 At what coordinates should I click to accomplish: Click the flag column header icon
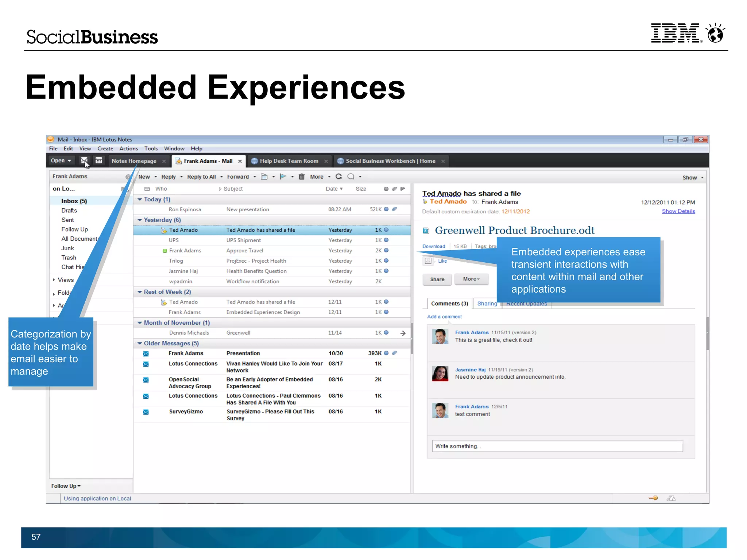(403, 189)
